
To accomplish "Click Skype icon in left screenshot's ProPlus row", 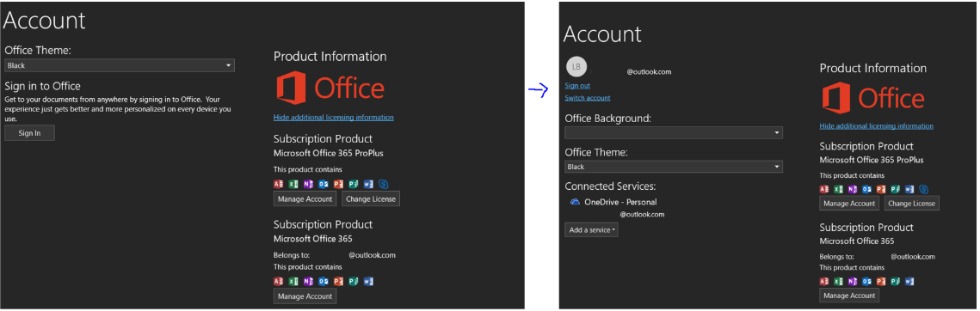I will coord(384,184).
